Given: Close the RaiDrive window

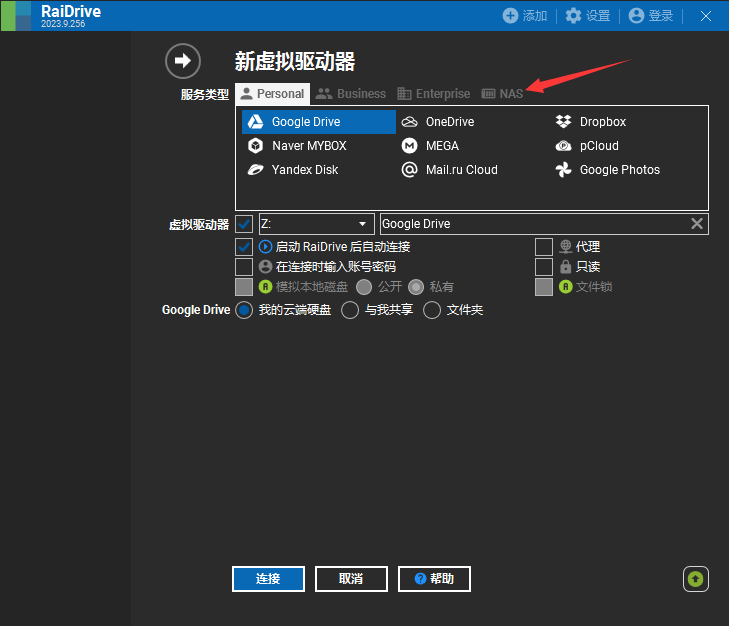Looking at the screenshot, I should (706, 16).
